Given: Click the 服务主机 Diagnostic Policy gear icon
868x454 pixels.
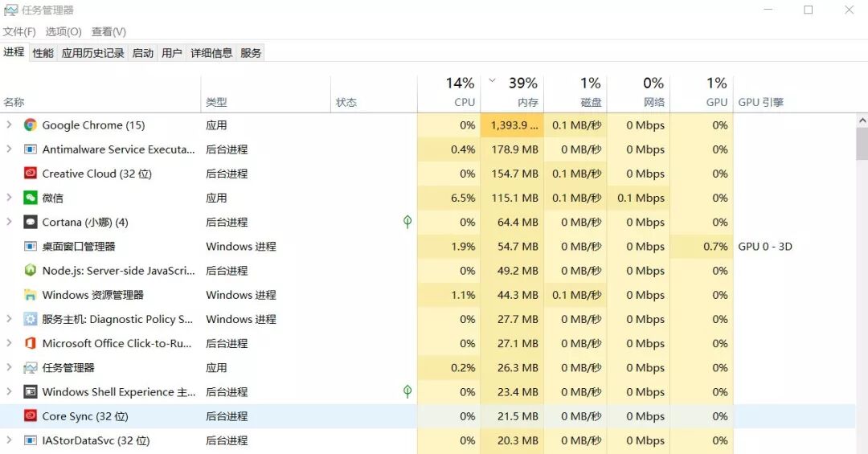Looking at the screenshot, I should click(x=30, y=319).
